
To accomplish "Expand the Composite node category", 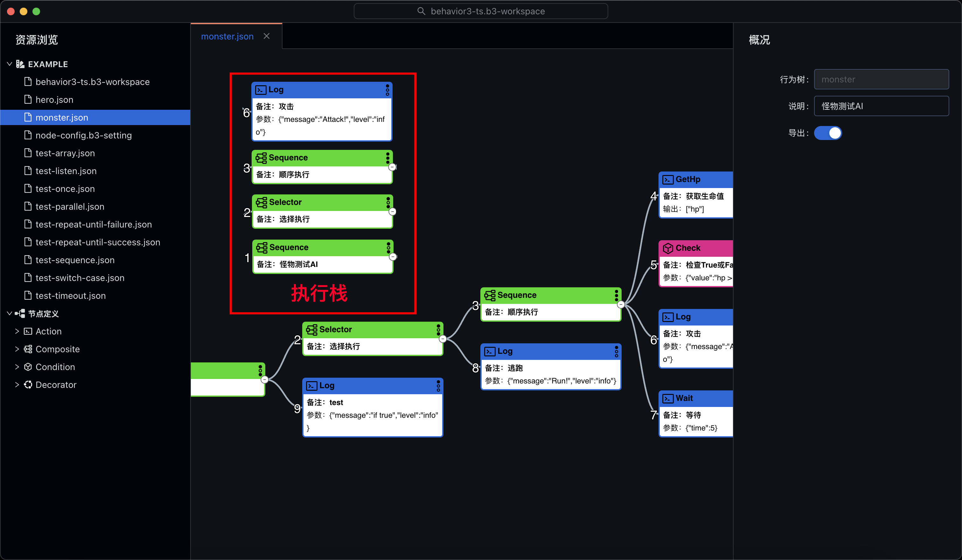I will tap(17, 349).
